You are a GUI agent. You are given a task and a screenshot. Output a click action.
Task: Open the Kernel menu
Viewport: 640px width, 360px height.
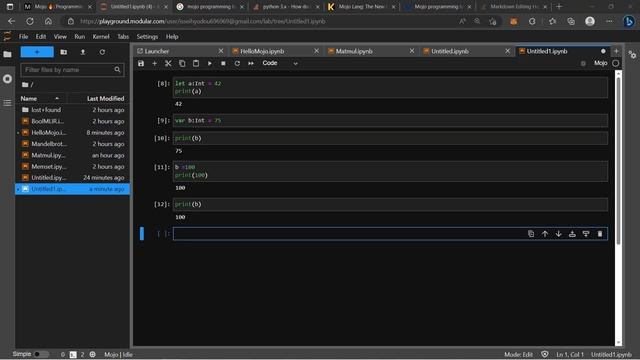101,36
